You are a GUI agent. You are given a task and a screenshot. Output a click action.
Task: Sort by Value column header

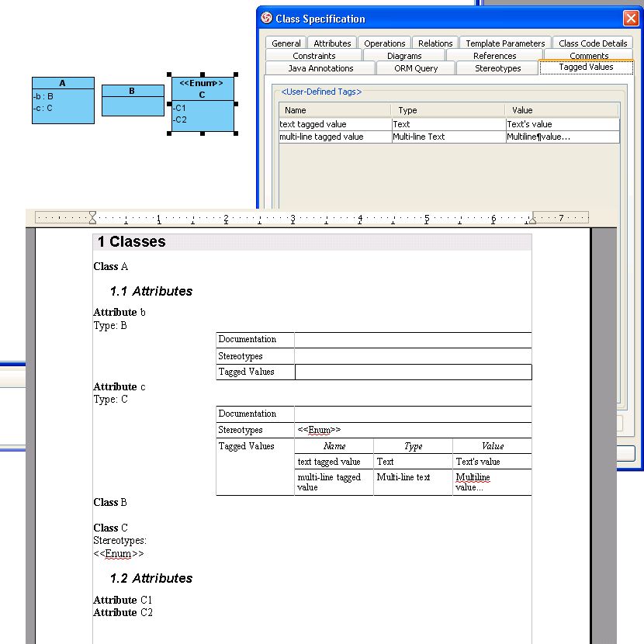coord(562,110)
